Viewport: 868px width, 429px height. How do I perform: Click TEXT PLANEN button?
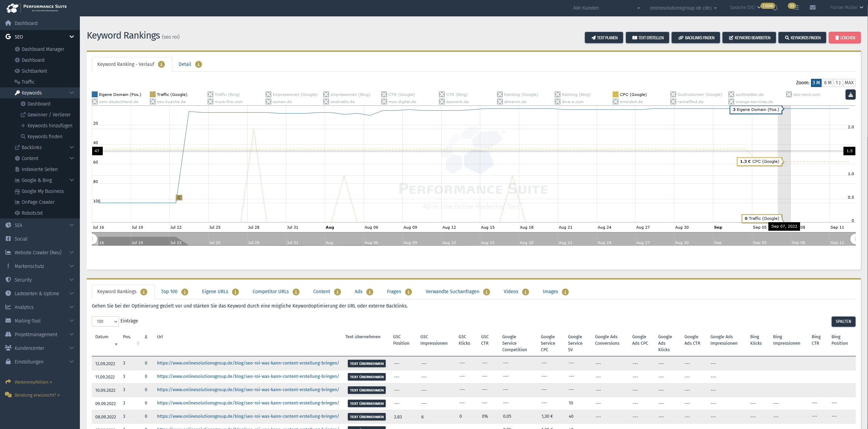(x=604, y=38)
